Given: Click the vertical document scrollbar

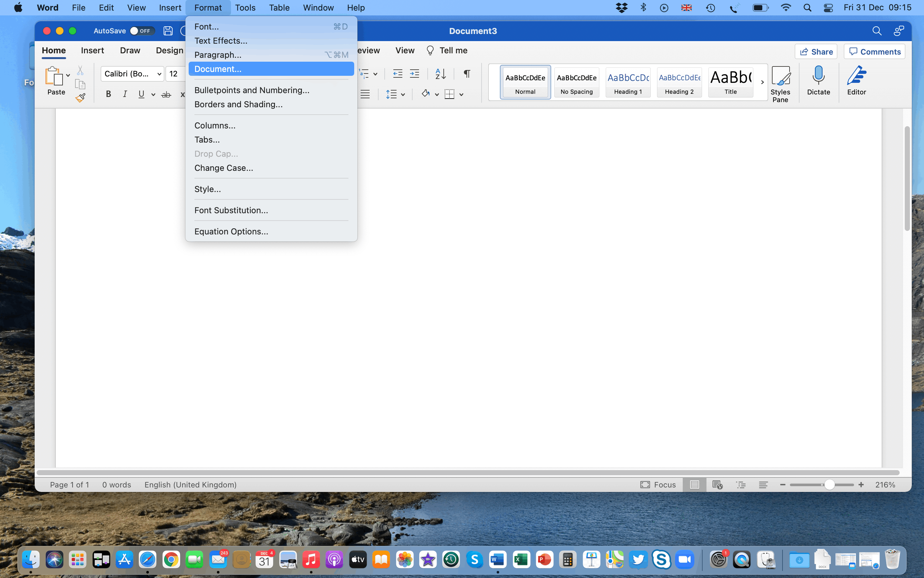Looking at the screenshot, I should [907, 178].
